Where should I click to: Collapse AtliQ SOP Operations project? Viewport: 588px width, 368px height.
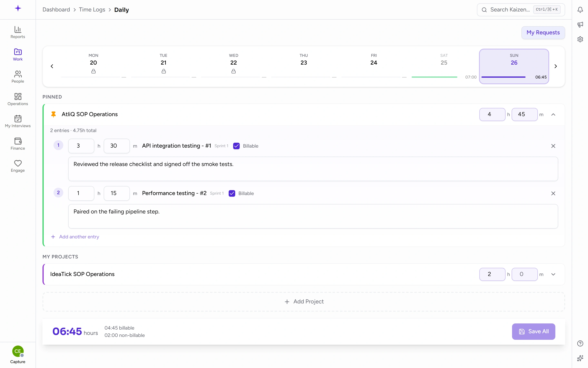(x=553, y=115)
